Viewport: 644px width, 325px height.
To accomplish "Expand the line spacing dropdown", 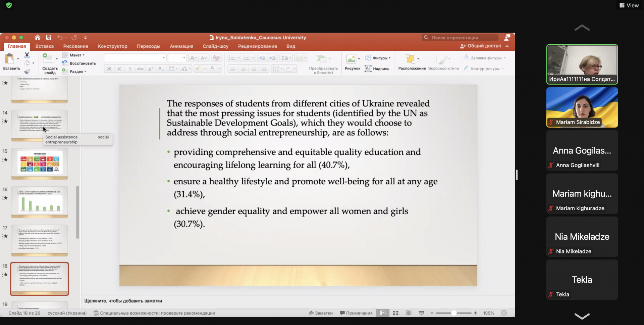I will coord(290,58).
